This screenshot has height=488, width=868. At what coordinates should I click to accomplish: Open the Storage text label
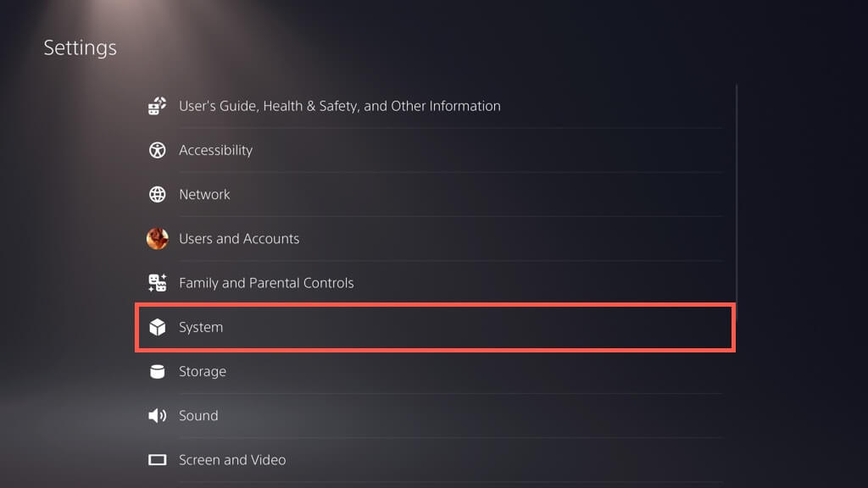click(x=202, y=371)
